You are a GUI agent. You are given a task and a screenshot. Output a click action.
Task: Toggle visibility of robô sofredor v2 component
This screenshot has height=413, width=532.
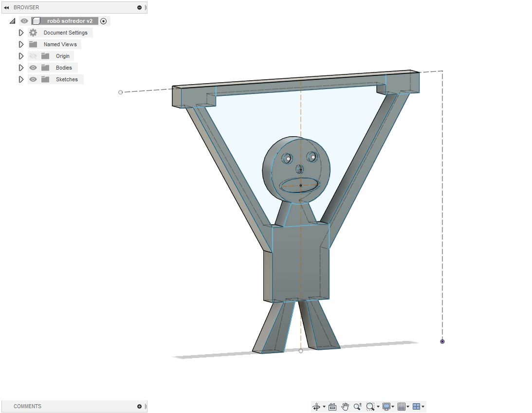[x=24, y=21]
